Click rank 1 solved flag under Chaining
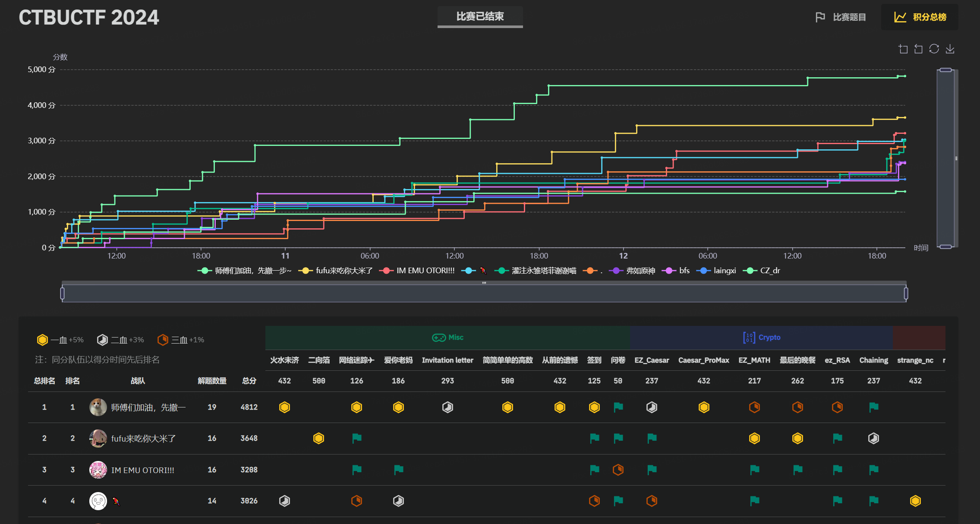980x524 pixels. click(x=873, y=407)
